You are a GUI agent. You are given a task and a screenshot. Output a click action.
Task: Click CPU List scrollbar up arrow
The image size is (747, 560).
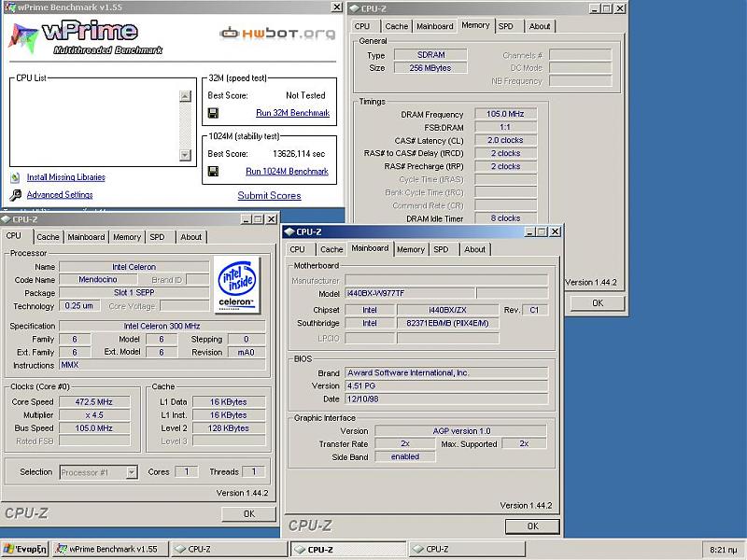click(185, 96)
